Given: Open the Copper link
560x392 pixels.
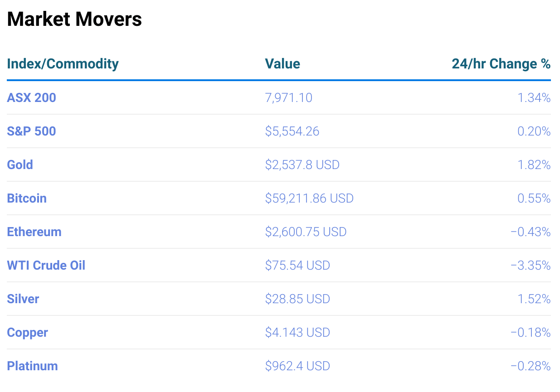Looking at the screenshot, I should pyautogui.click(x=27, y=332).
